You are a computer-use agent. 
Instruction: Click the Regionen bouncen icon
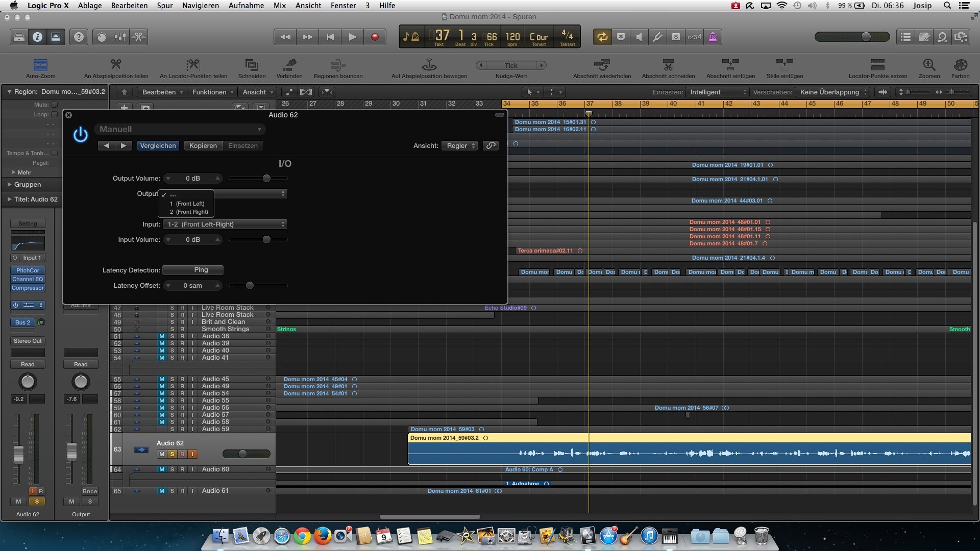[338, 65]
